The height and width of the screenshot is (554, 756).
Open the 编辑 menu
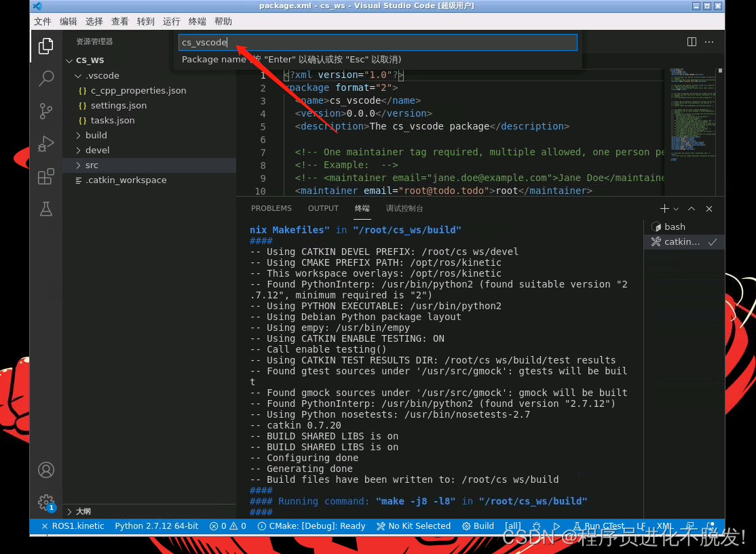coord(68,21)
